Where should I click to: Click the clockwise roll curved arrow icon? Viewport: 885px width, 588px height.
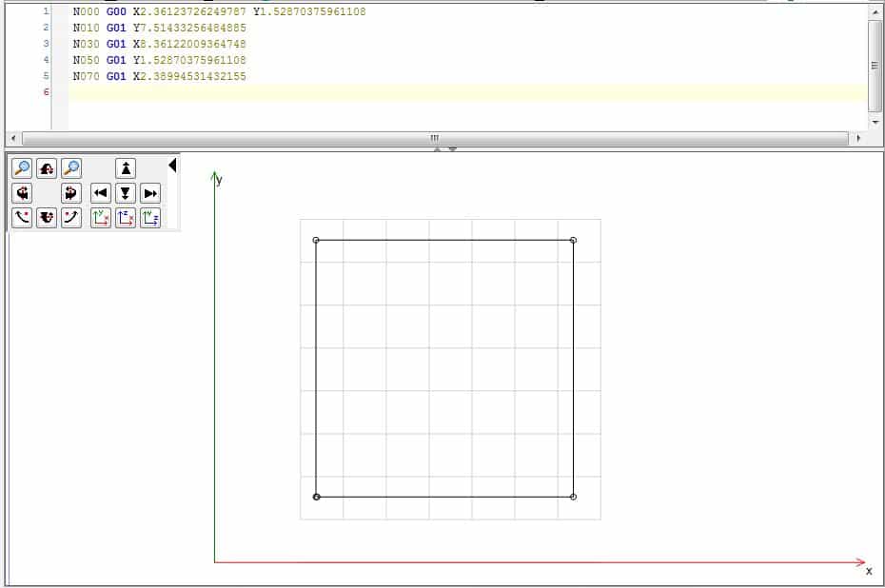pyautogui.click(x=71, y=218)
